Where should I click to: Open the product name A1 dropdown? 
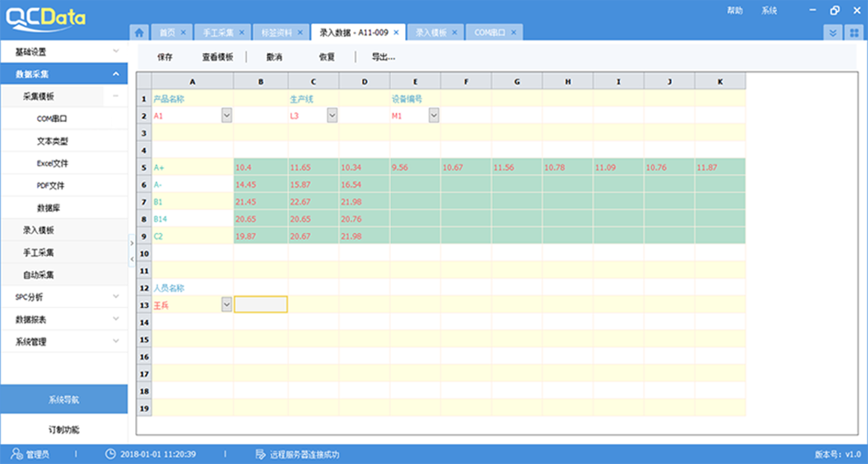(x=227, y=115)
